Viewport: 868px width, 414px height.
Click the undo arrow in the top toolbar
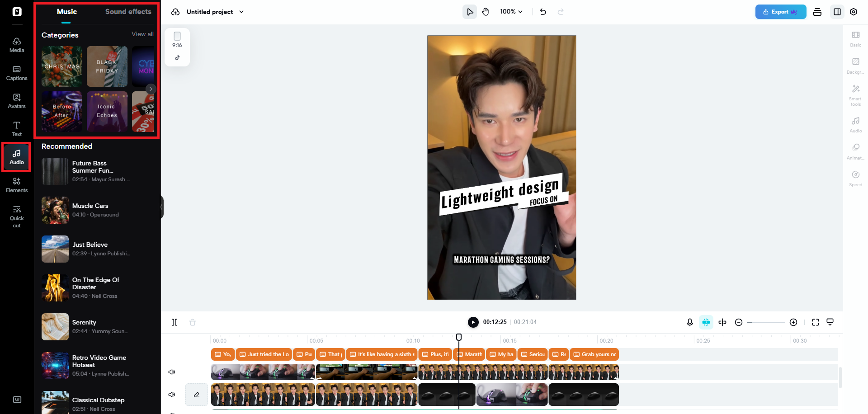coord(543,12)
